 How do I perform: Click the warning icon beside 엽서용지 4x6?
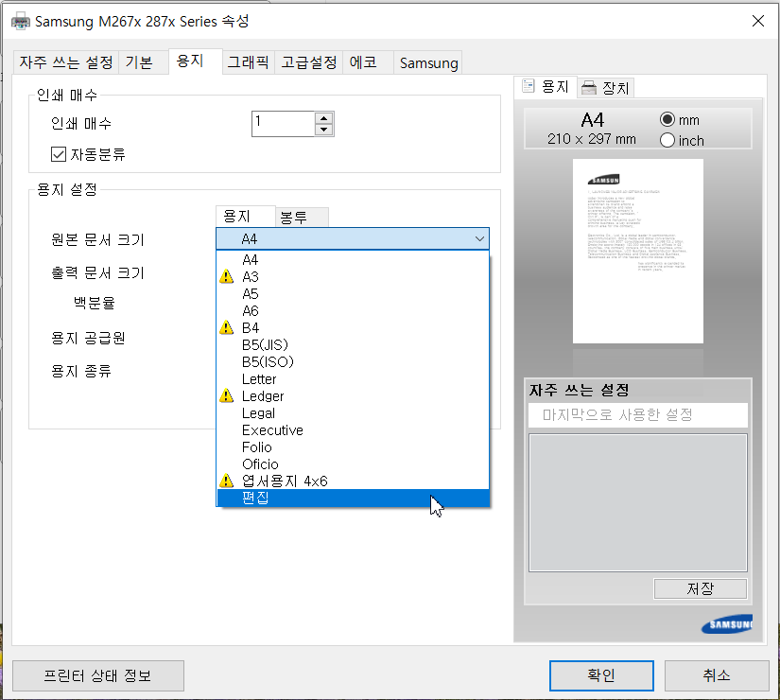(x=226, y=481)
